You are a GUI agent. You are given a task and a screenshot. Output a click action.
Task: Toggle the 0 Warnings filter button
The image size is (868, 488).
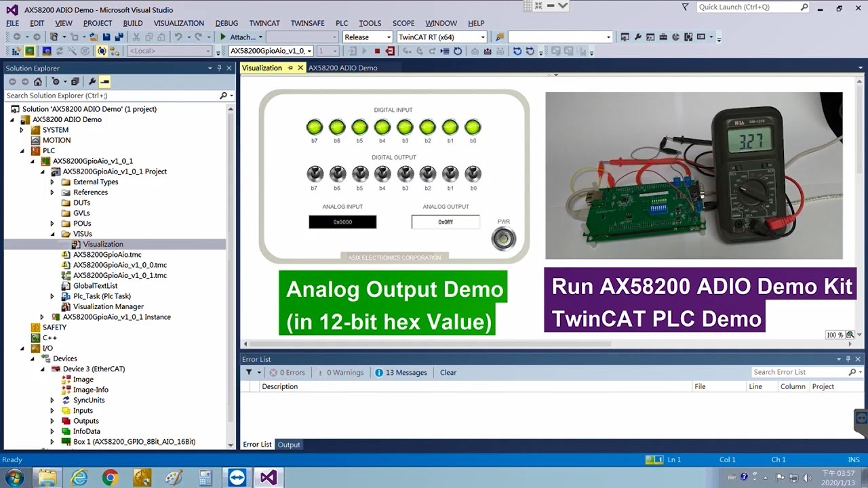[x=339, y=372]
